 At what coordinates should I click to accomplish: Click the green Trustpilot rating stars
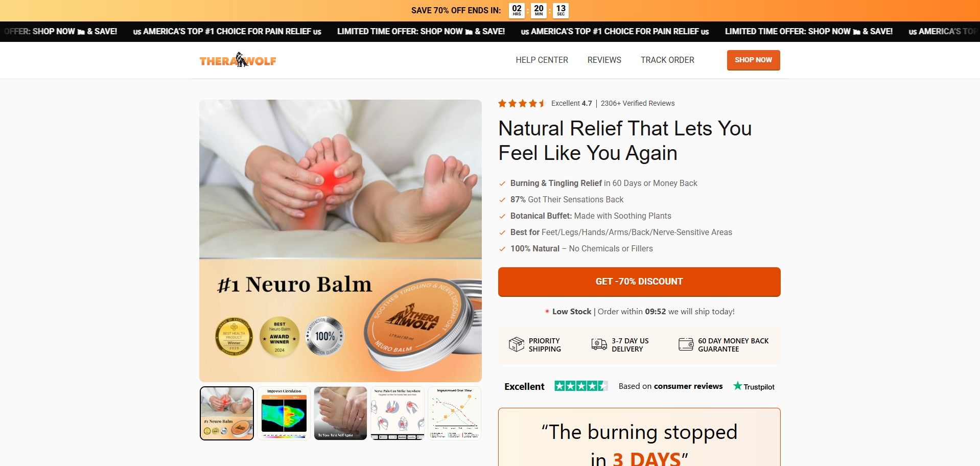[581, 386]
